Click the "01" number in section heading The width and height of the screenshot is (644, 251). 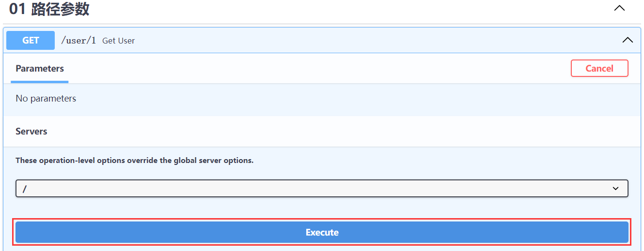(17, 9)
